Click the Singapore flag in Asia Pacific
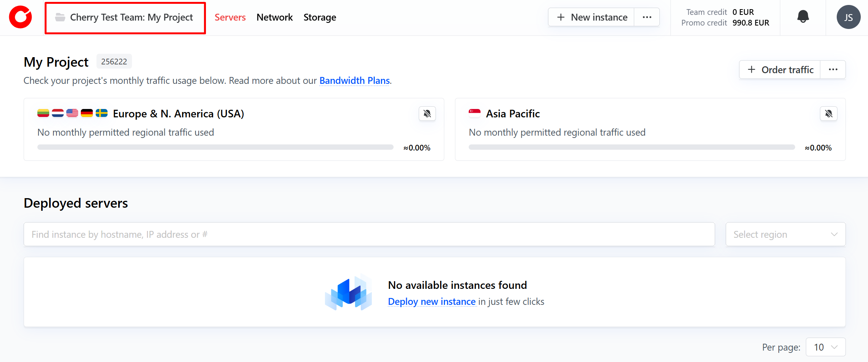The height and width of the screenshot is (362, 868). [474, 114]
